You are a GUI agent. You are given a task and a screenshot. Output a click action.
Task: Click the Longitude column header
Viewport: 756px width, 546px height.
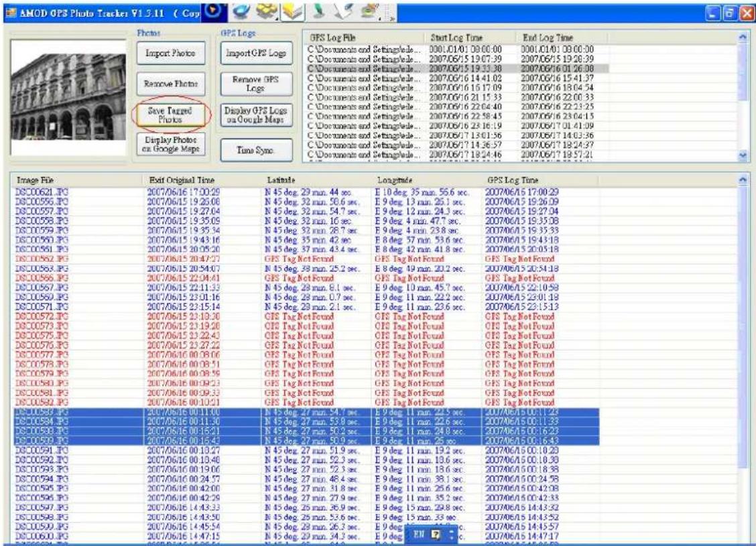click(x=427, y=180)
